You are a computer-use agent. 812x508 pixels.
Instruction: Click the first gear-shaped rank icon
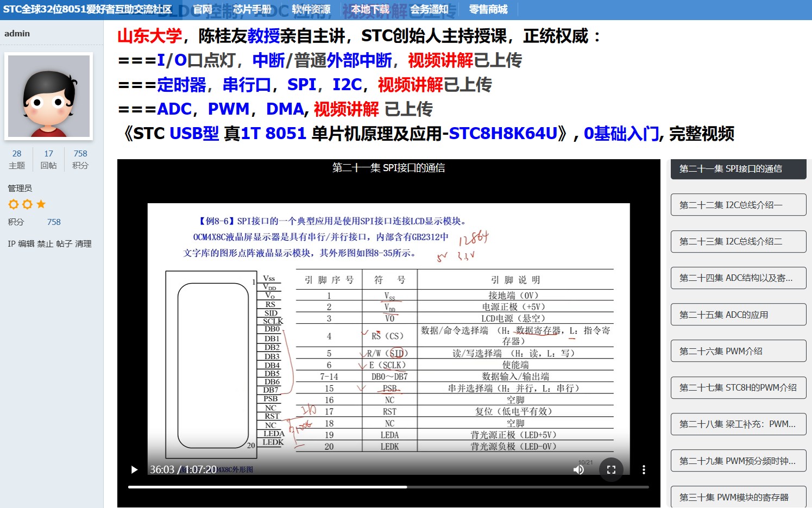pyautogui.click(x=14, y=204)
